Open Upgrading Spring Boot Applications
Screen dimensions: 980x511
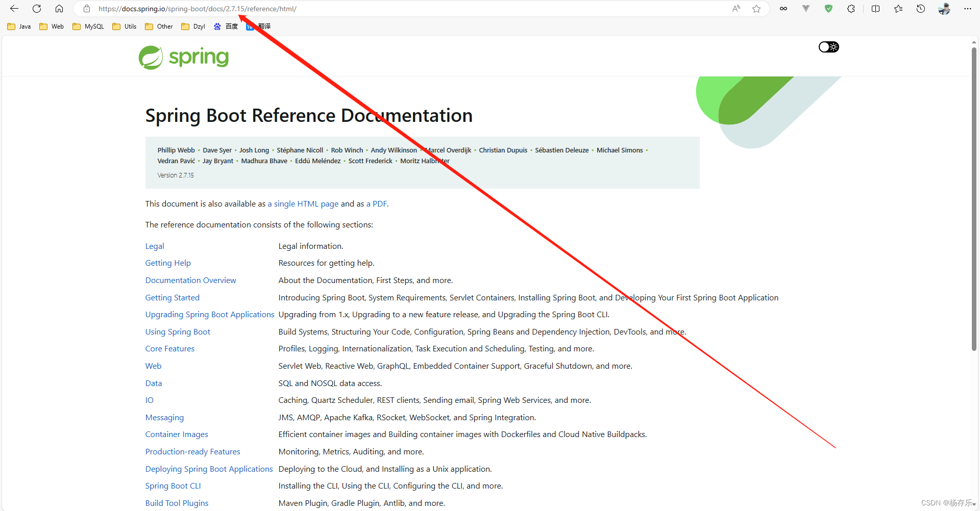pyautogui.click(x=210, y=315)
